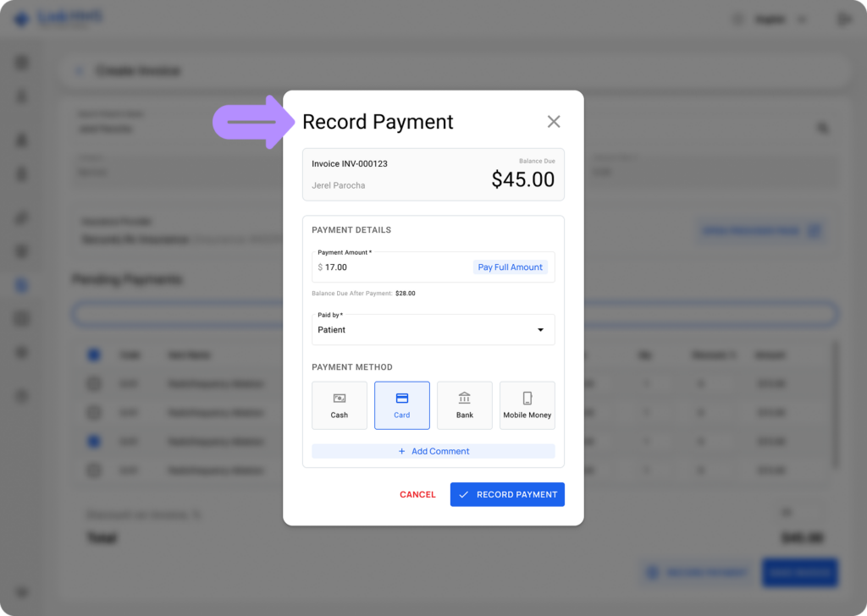Viewport: 867px width, 616px height.
Task: Choose Bank as payment method
Action: (x=465, y=405)
